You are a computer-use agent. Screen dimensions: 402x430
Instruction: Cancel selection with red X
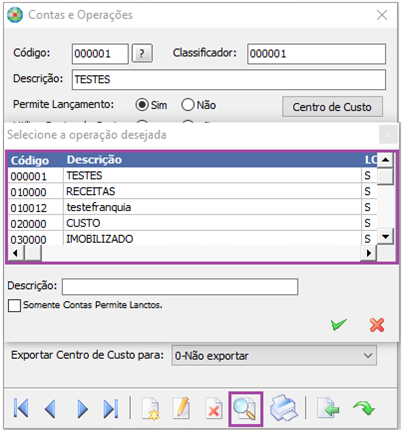377,325
